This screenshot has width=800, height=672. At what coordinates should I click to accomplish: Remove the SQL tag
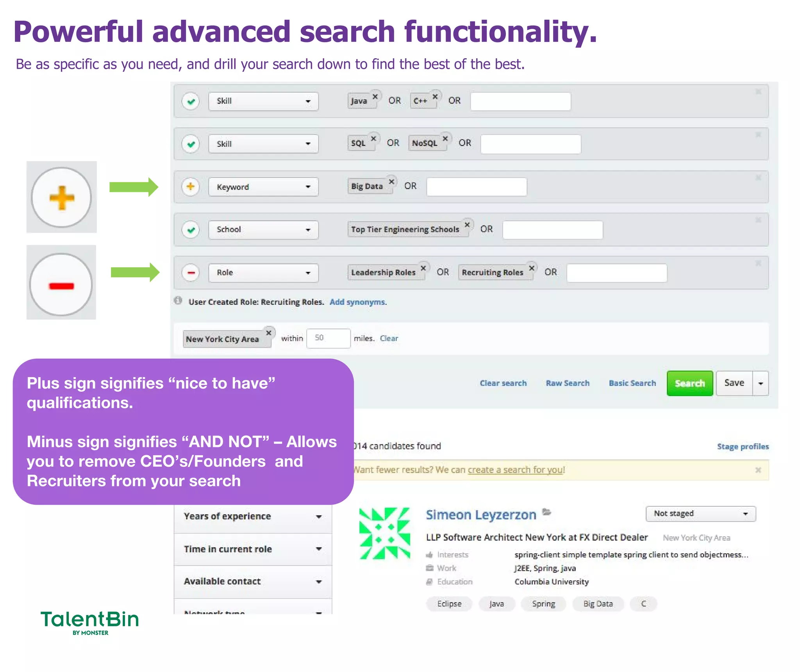pos(373,139)
